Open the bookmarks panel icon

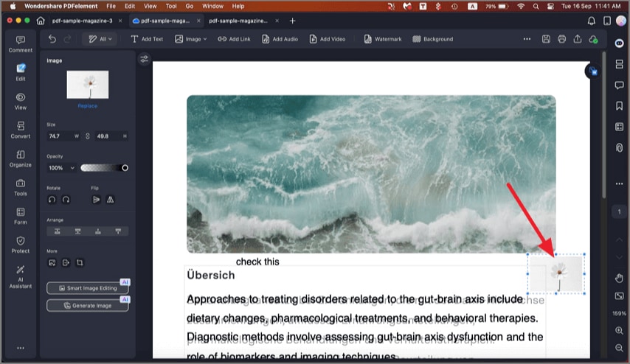(619, 105)
